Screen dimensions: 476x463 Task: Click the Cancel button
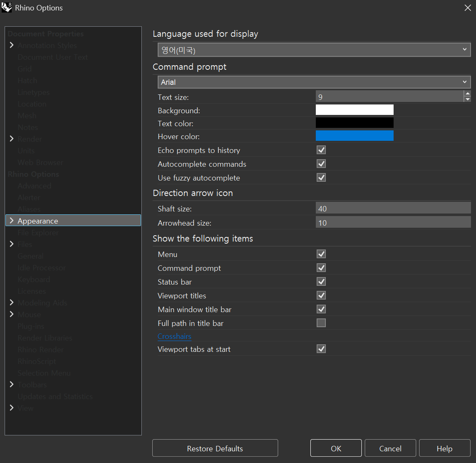click(x=390, y=448)
